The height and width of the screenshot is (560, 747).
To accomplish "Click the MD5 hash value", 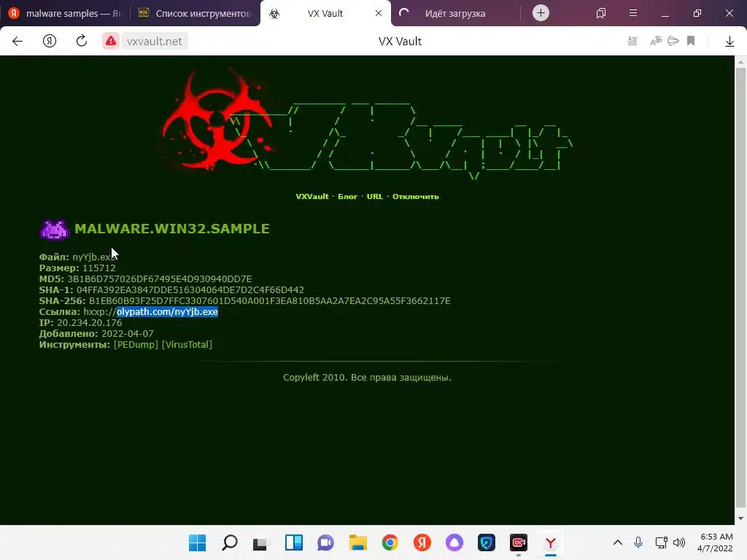I will (160, 279).
